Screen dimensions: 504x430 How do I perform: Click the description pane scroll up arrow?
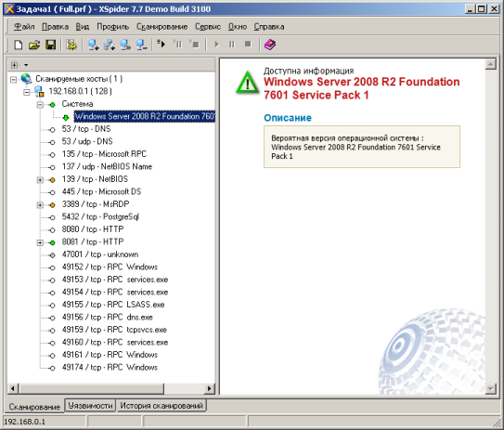click(490, 65)
